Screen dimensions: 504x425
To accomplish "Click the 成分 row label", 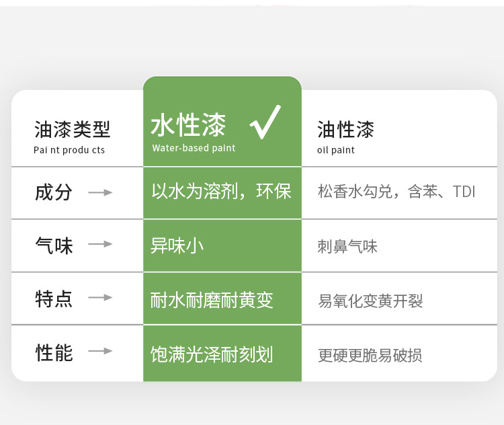I will (x=54, y=192).
